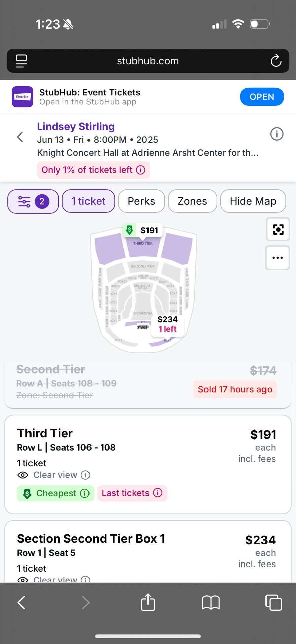Screen dimensions: 296x644
Task: Open the map three-dots more options
Action: click(278, 258)
